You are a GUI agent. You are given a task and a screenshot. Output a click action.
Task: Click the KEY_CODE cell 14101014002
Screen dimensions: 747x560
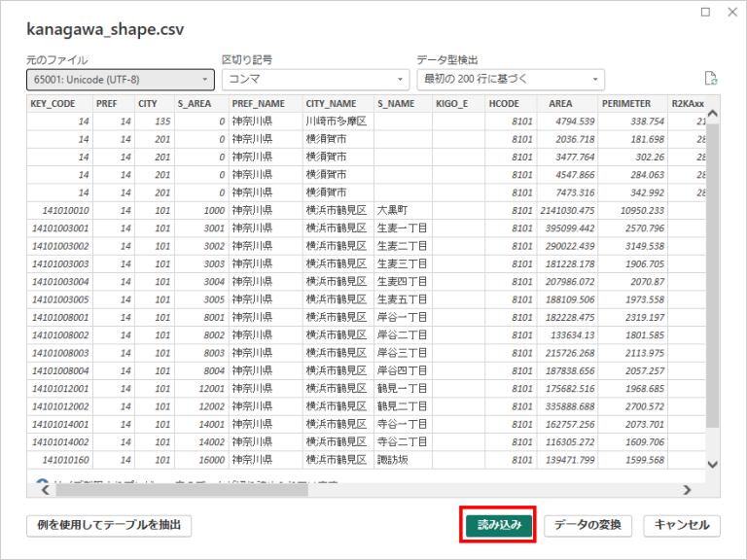coord(60,442)
